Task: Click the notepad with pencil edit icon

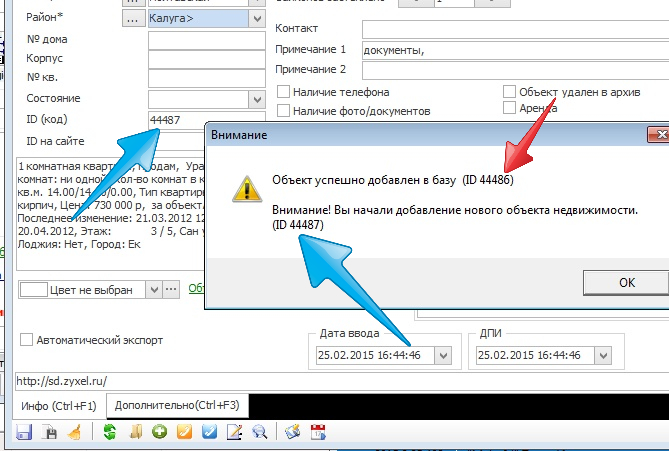Action: (234, 433)
